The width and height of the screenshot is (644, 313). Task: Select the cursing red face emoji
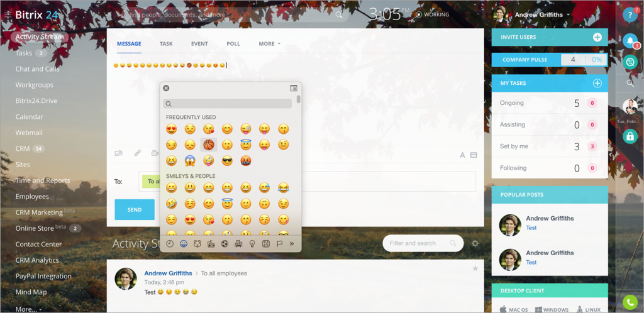click(246, 161)
